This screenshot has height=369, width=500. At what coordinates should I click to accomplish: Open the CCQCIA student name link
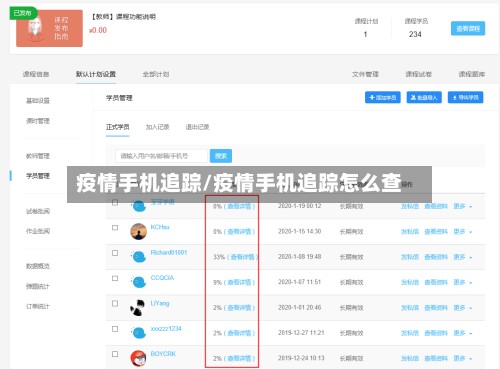click(162, 278)
